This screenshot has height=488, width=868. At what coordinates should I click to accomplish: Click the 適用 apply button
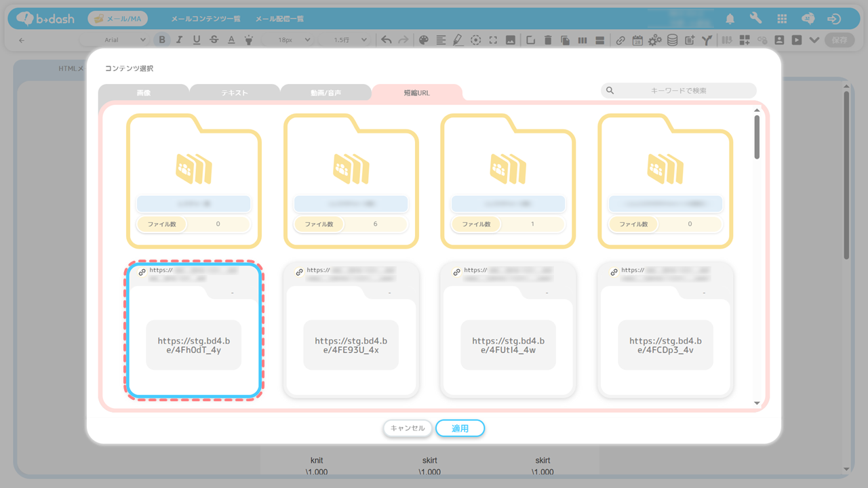[x=460, y=428]
